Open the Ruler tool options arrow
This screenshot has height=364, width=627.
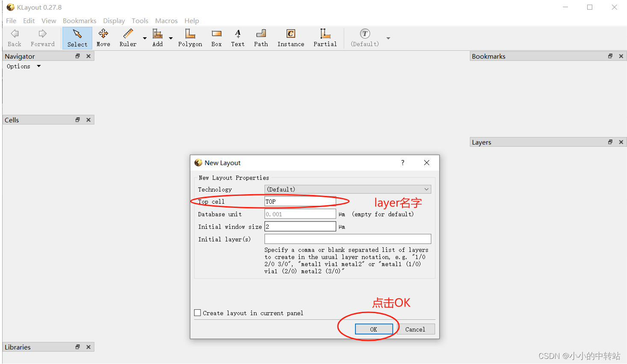[x=145, y=38]
